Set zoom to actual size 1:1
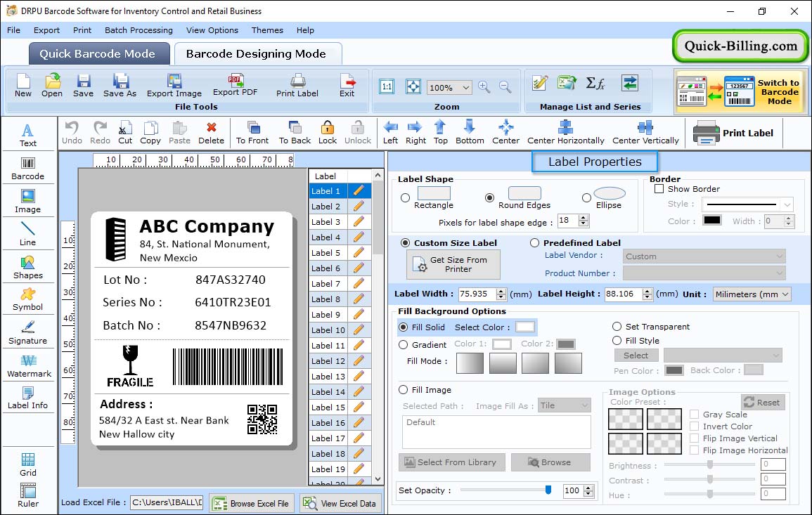This screenshot has height=515, width=812. [387, 87]
